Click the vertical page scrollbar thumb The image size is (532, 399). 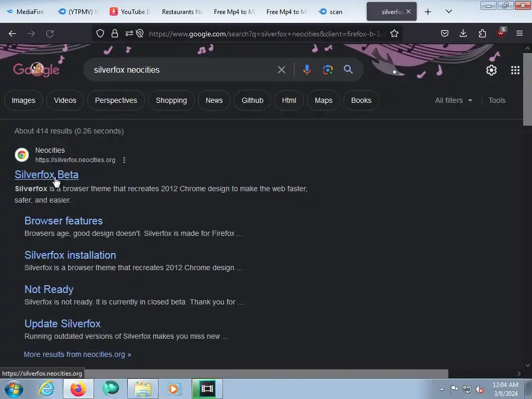pos(527,89)
